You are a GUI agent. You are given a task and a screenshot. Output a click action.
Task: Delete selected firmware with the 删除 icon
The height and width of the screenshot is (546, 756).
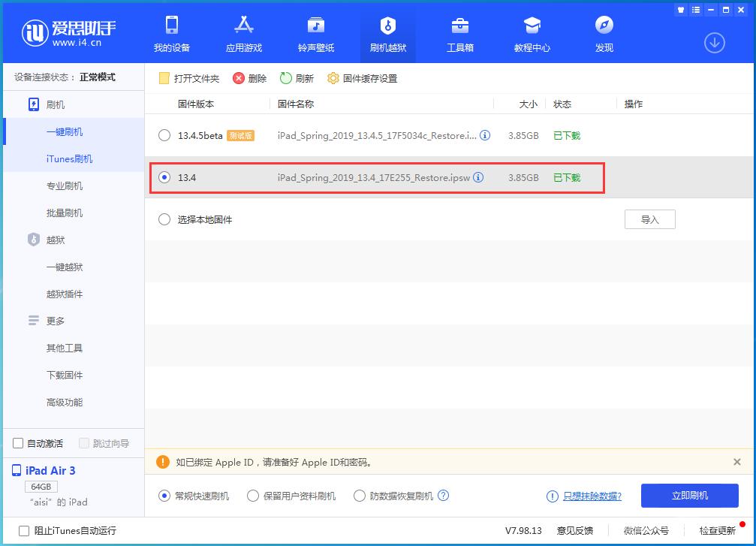pyautogui.click(x=249, y=77)
